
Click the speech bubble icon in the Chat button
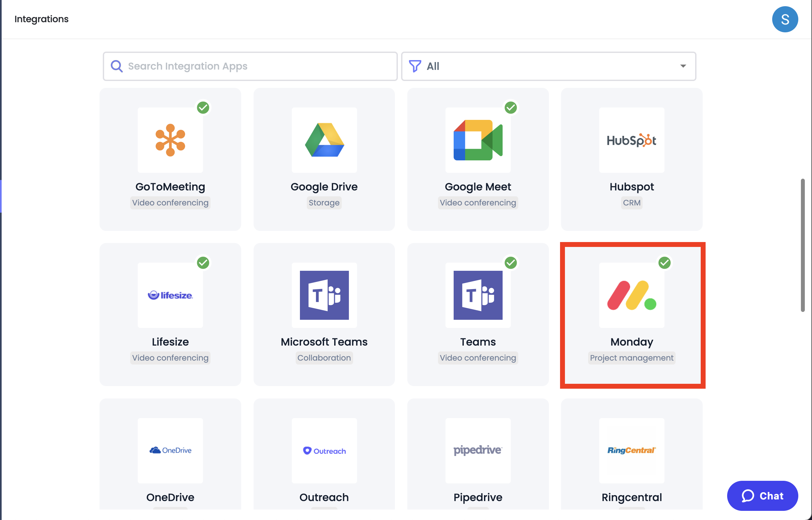pyautogui.click(x=748, y=496)
